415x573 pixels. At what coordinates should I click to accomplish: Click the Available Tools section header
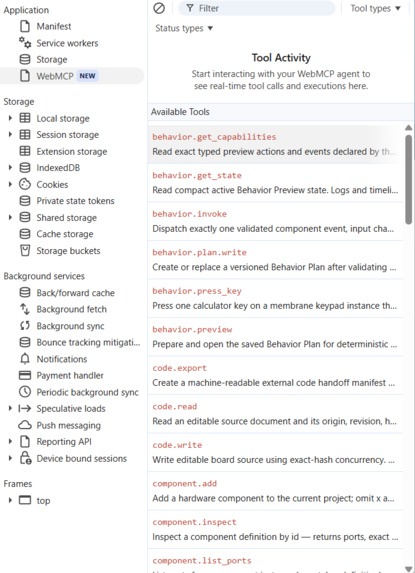(x=281, y=112)
